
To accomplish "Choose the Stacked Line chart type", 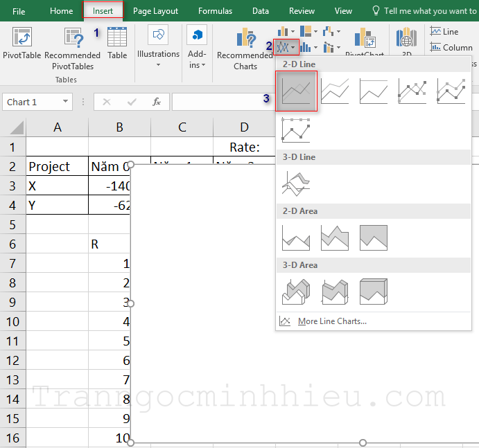I will (335, 91).
